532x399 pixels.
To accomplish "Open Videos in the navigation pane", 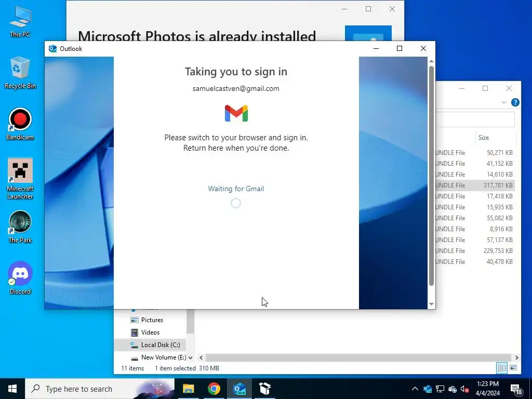I will coord(150,332).
